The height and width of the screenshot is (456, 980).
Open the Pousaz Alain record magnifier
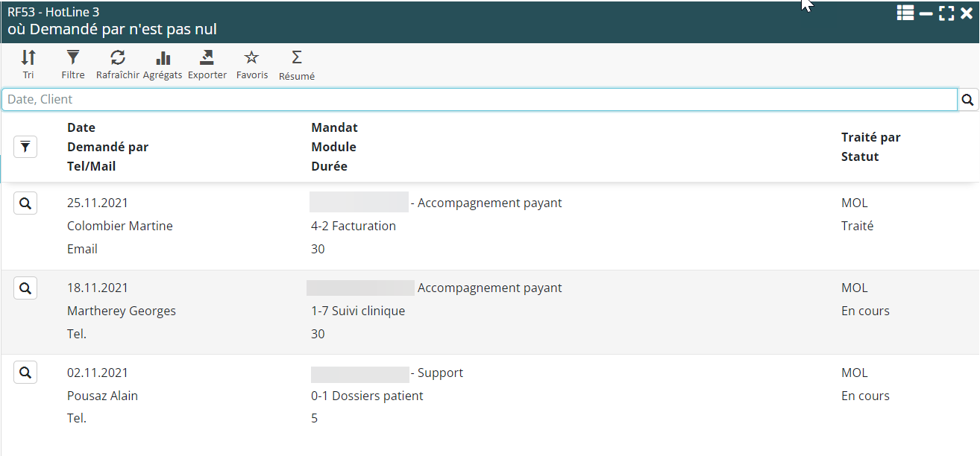point(25,373)
